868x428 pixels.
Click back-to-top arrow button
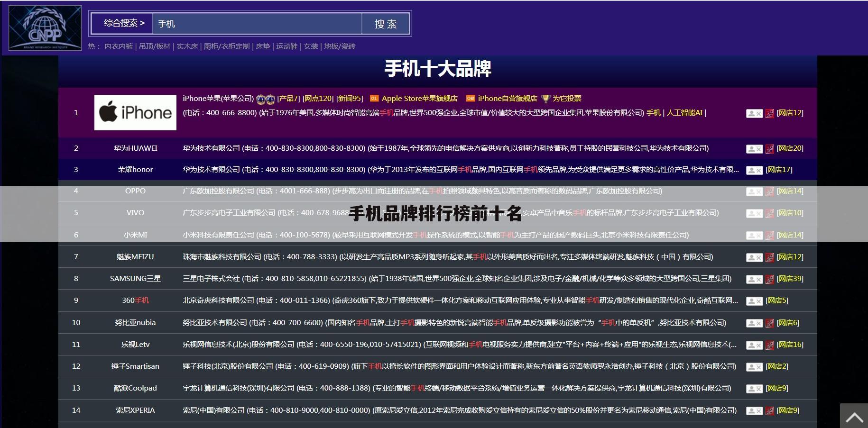pyautogui.click(x=854, y=416)
